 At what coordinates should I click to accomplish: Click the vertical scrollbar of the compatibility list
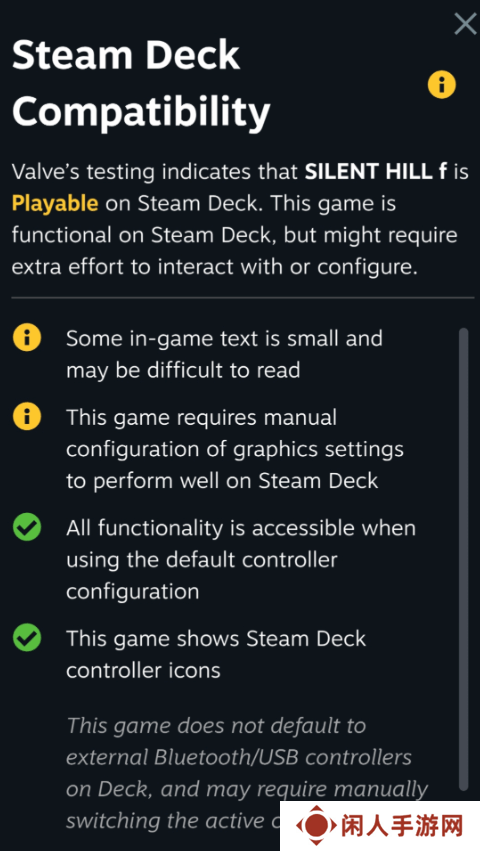pos(463,559)
